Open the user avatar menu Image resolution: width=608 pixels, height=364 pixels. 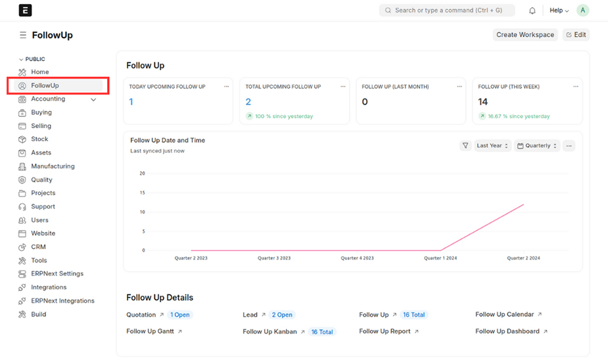pos(582,11)
